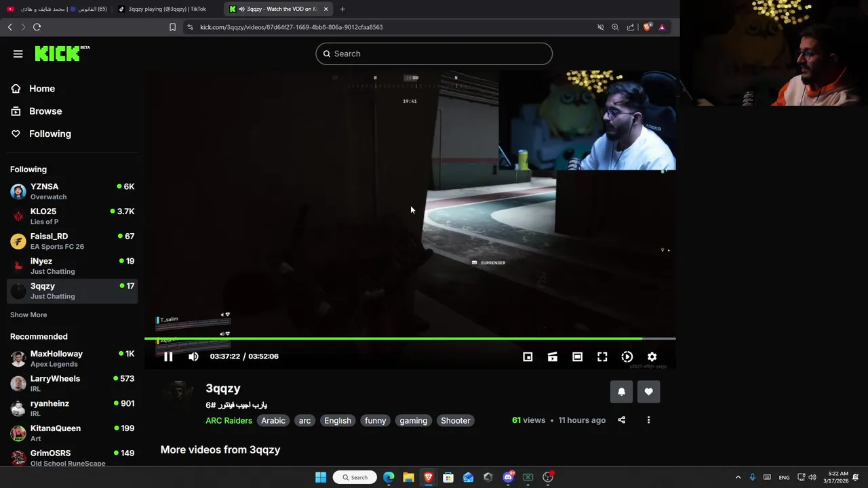The width and height of the screenshot is (868, 488).
Task: Open File Explorer from taskbar
Action: (408, 477)
